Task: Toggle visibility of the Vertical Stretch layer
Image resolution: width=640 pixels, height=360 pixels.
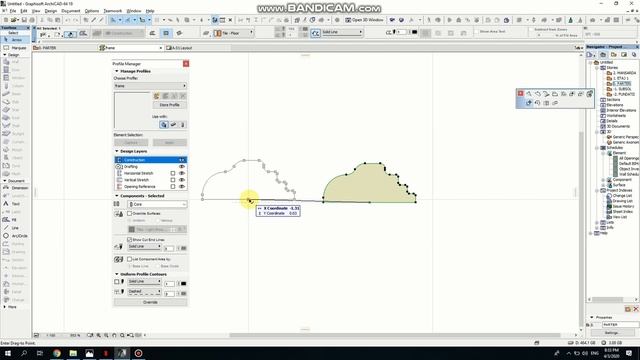Action: pos(182,180)
